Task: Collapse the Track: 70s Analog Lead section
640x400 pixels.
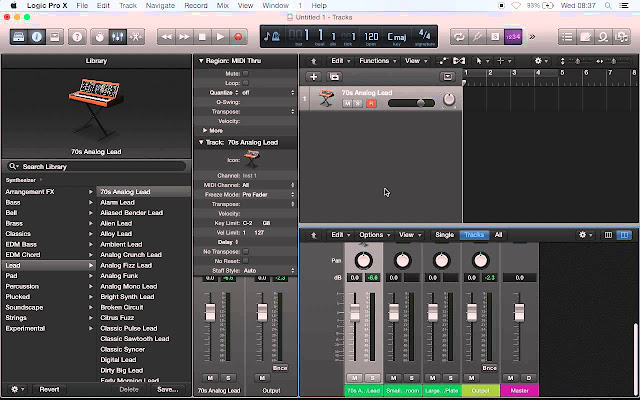Action: coord(201,142)
